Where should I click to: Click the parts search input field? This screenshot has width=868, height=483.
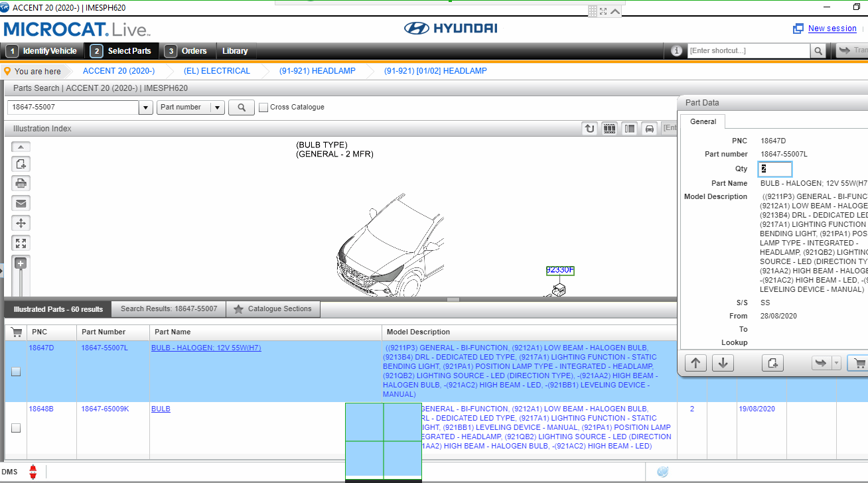pyautogui.click(x=73, y=107)
